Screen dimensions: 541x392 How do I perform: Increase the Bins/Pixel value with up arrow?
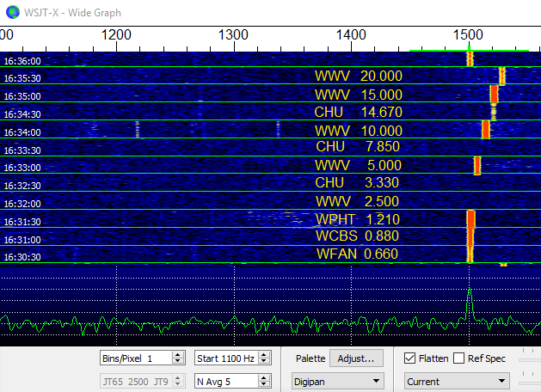pos(178,355)
